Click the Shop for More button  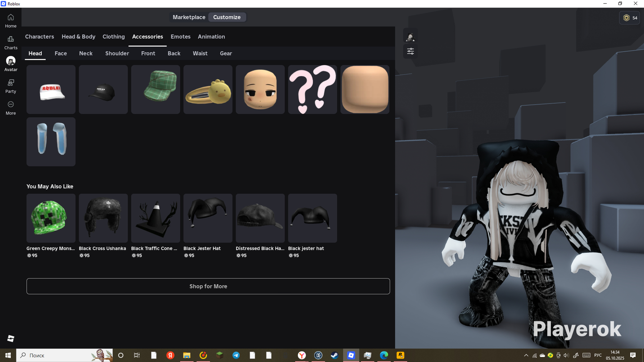pyautogui.click(x=208, y=286)
